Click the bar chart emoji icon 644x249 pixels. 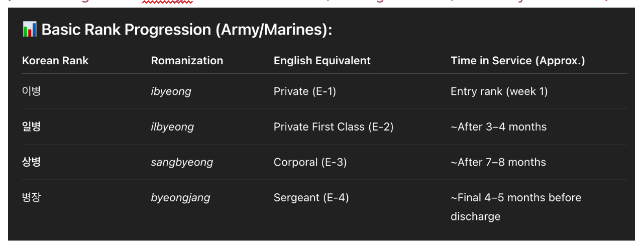(x=30, y=29)
